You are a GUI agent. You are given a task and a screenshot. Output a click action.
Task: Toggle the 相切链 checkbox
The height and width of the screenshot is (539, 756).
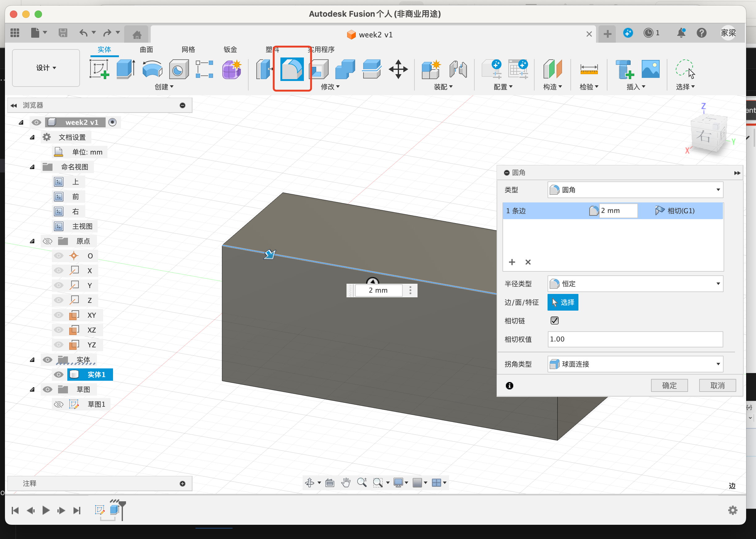(554, 320)
